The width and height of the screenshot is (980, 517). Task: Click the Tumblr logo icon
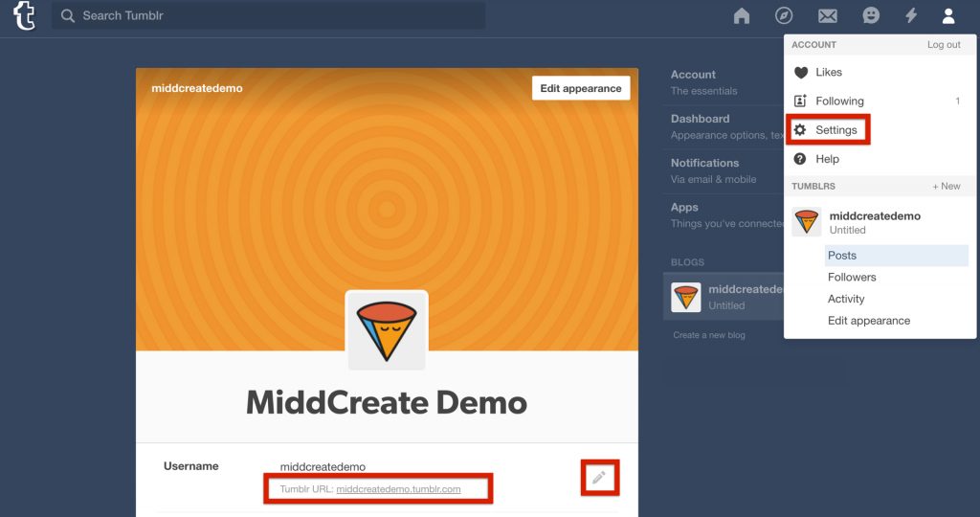click(x=24, y=16)
